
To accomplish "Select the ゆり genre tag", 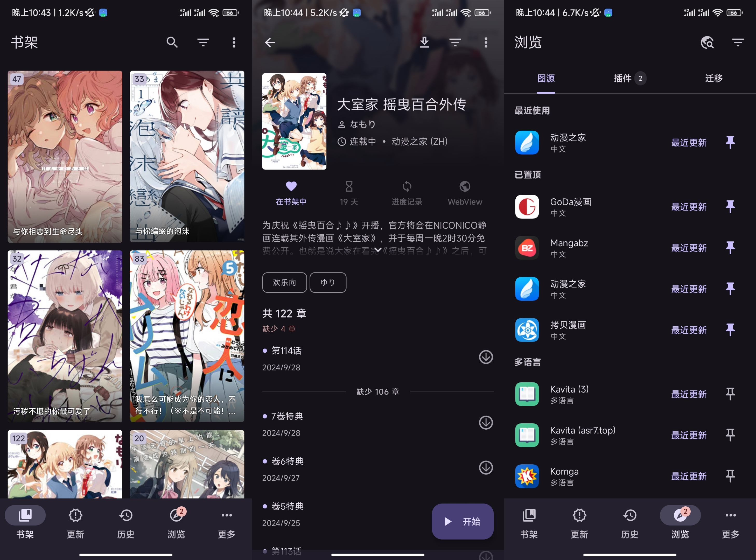I will tap(328, 282).
